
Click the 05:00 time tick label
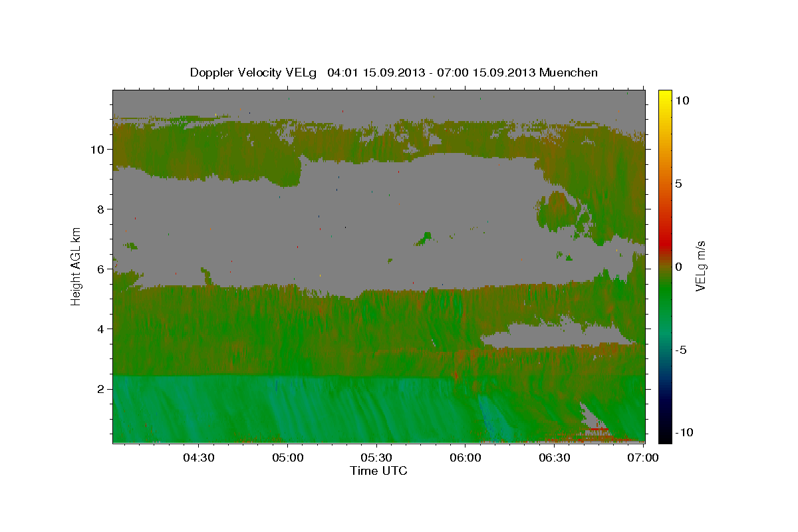click(x=287, y=457)
